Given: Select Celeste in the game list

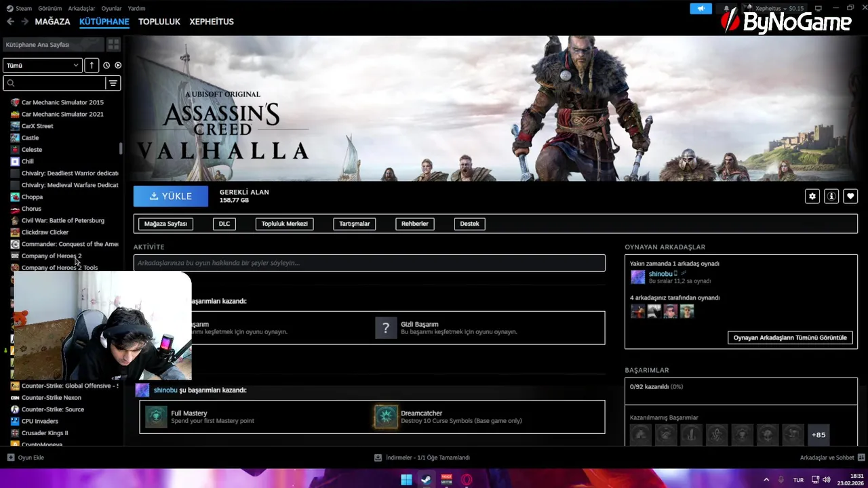Looking at the screenshot, I should click(32, 150).
